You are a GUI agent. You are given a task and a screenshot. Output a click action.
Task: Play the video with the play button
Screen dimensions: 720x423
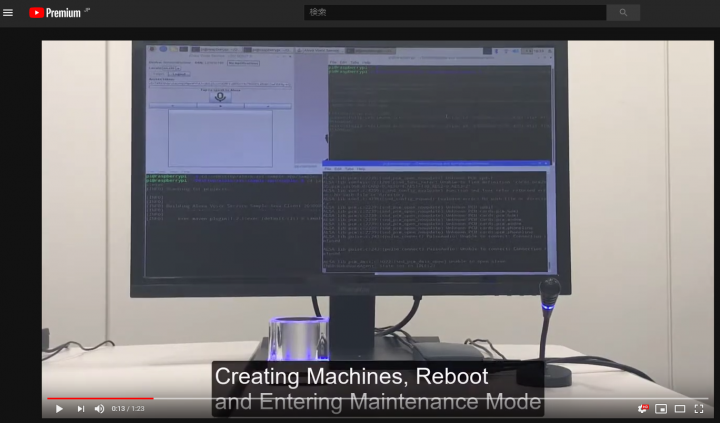(59, 408)
